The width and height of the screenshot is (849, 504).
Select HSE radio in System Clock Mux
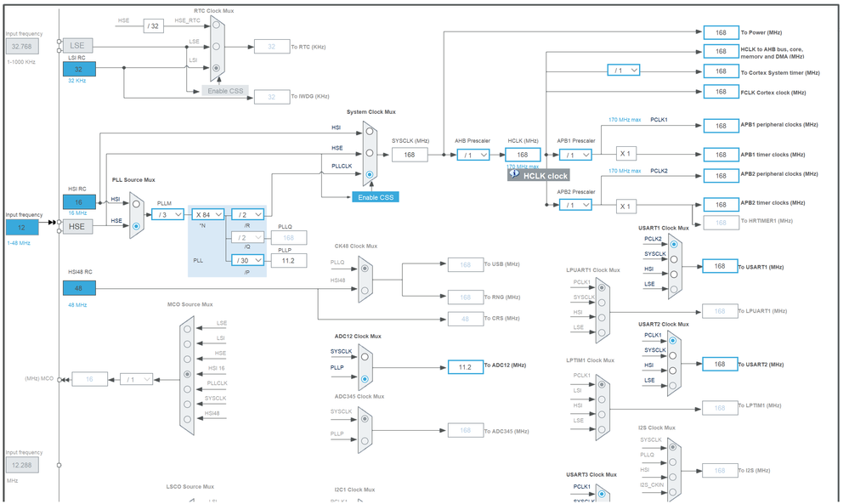click(370, 153)
